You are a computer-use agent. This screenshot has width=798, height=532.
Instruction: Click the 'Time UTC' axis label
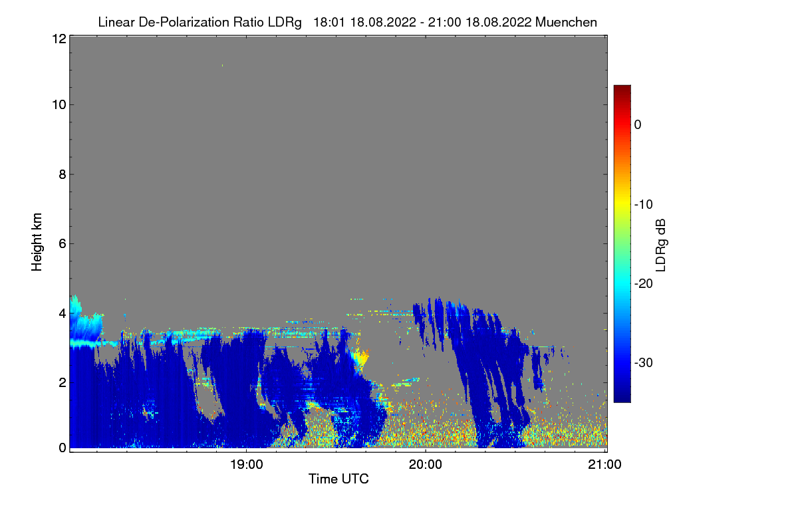[338, 479]
